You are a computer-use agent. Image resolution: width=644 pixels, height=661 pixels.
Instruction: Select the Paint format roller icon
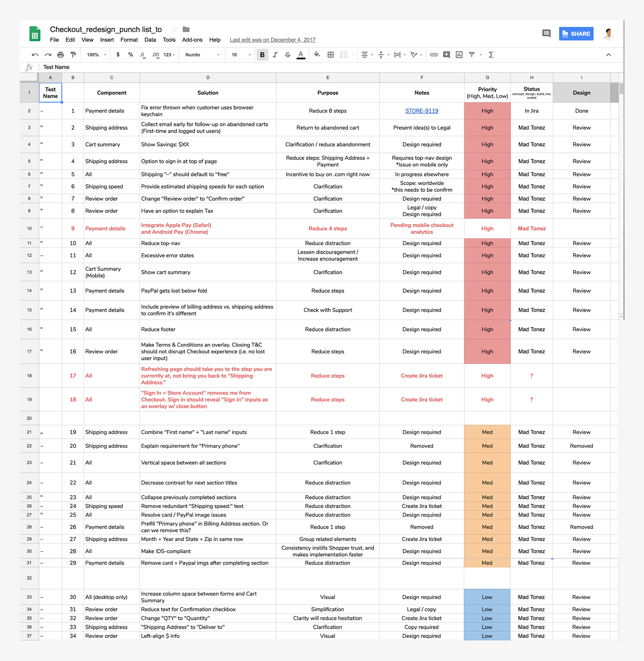pos(73,55)
